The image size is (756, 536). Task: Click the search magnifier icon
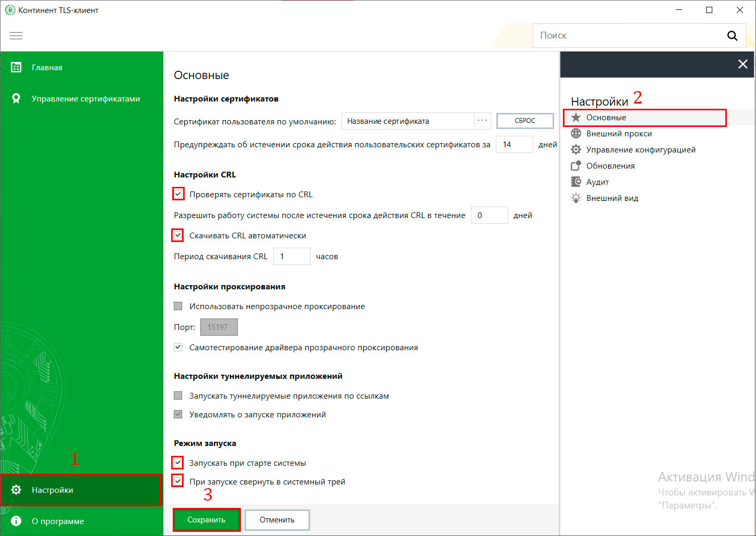[732, 35]
